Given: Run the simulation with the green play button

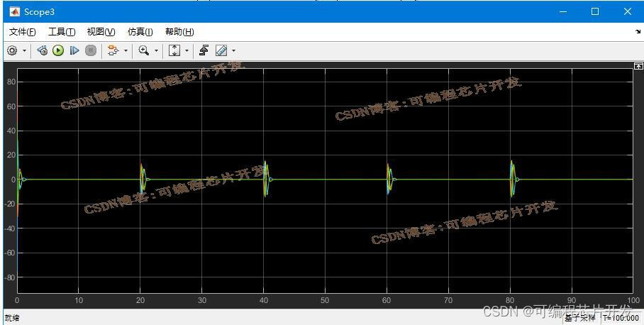Looking at the screenshot, I should 58,50.
